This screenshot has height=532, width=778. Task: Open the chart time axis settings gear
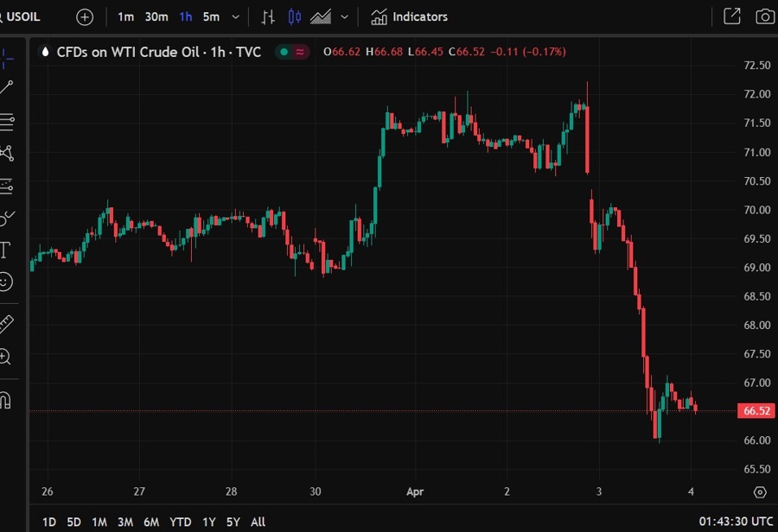pos(759,492)
